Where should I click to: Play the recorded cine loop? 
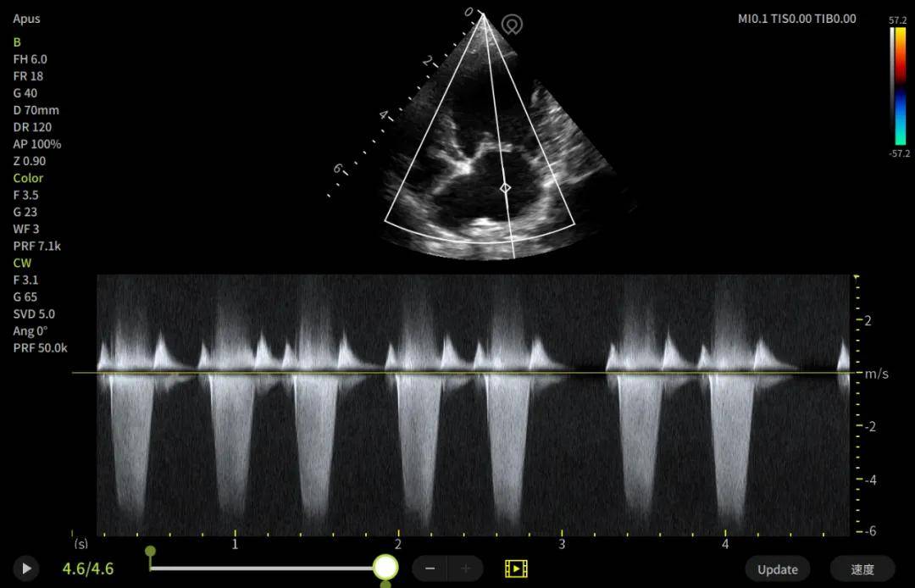(26, 569)
